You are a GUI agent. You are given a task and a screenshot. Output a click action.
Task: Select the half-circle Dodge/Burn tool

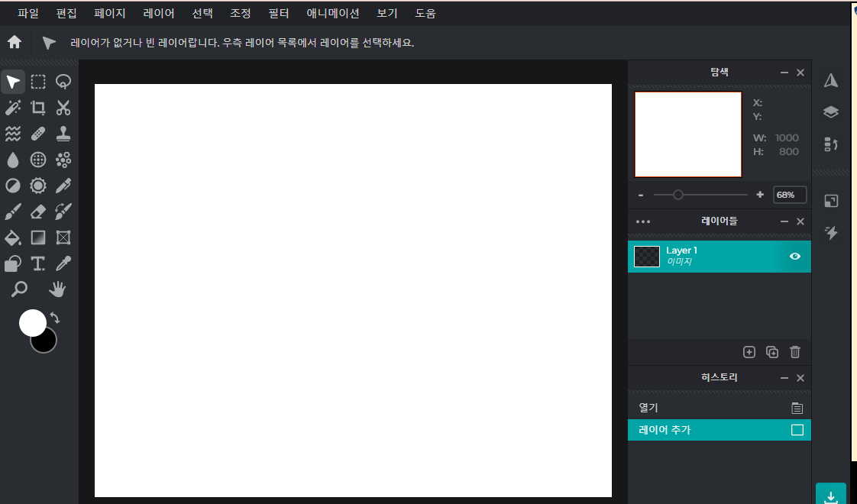click(x=12, y=186)
